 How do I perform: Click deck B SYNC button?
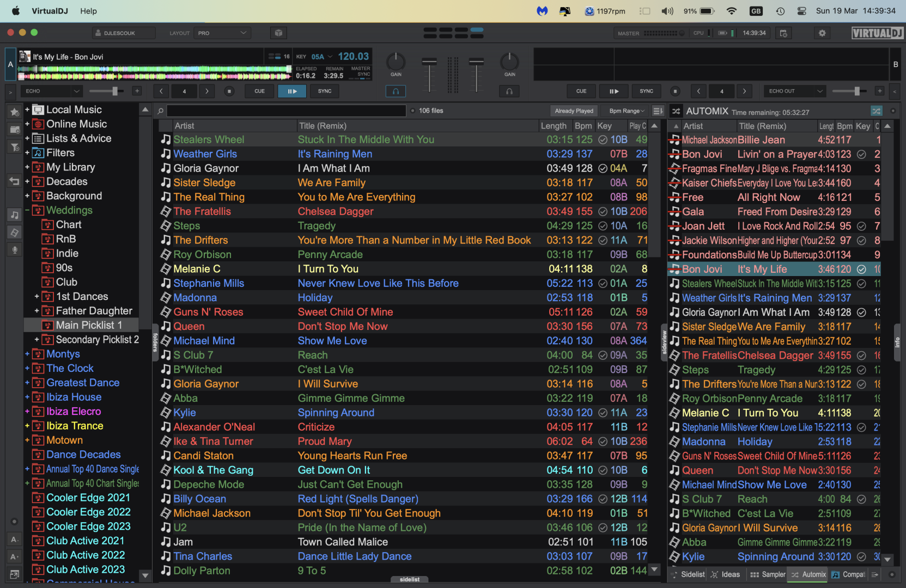(x=646, y=91)
